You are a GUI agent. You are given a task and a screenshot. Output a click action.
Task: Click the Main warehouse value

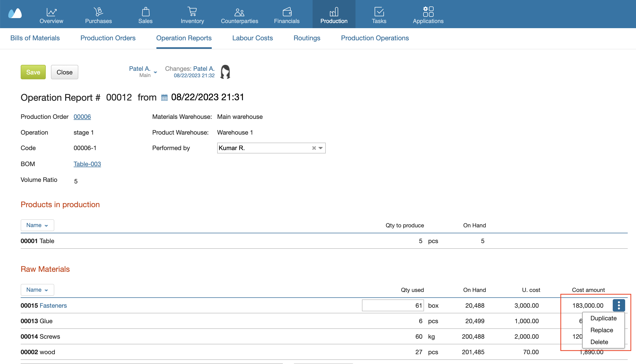pyautogui.click(x=240, y=117)
